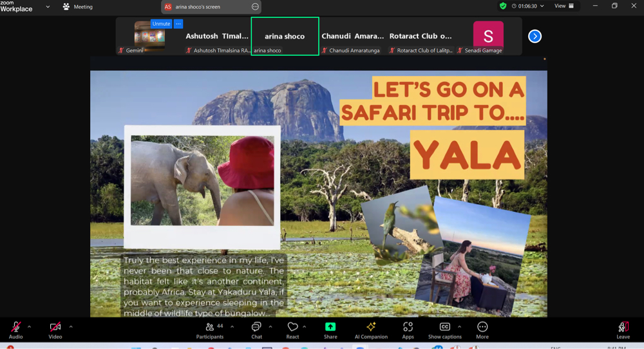The height and width of the screenshot is (349, 644).
Task: Unmute microphone with the Audio icon
Action: pyautogui.click(x=15, y=328)
